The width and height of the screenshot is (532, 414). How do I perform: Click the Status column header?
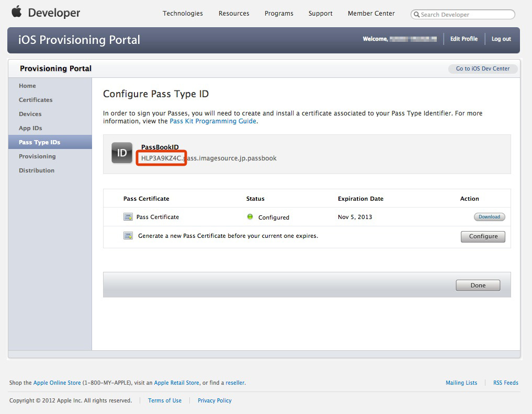tap(255, 199)
